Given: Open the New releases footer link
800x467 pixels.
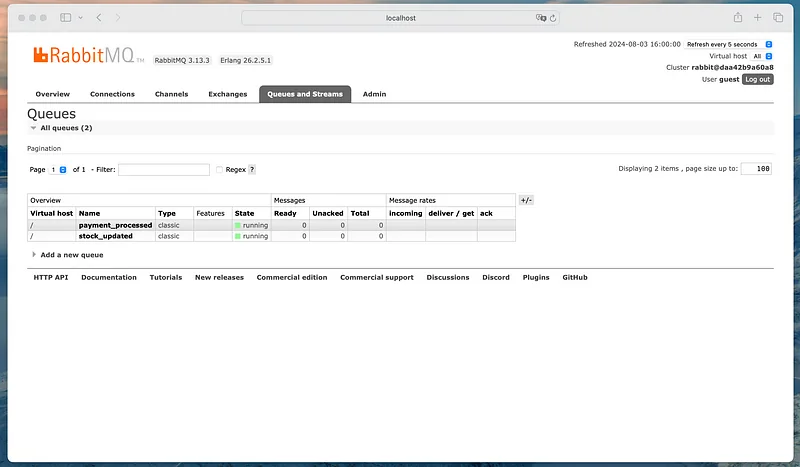Looking at the screenshot, I should (x=219, y=277).
